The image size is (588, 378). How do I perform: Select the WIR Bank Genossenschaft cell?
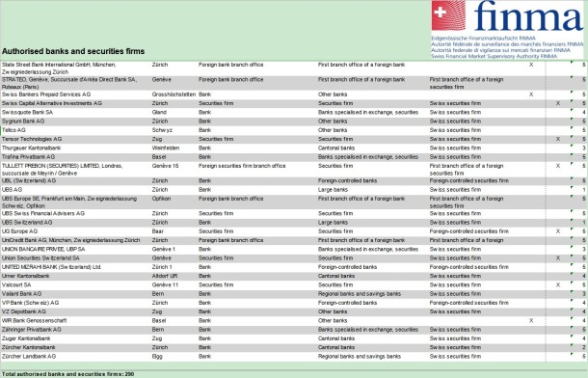[x=34, y=320]
